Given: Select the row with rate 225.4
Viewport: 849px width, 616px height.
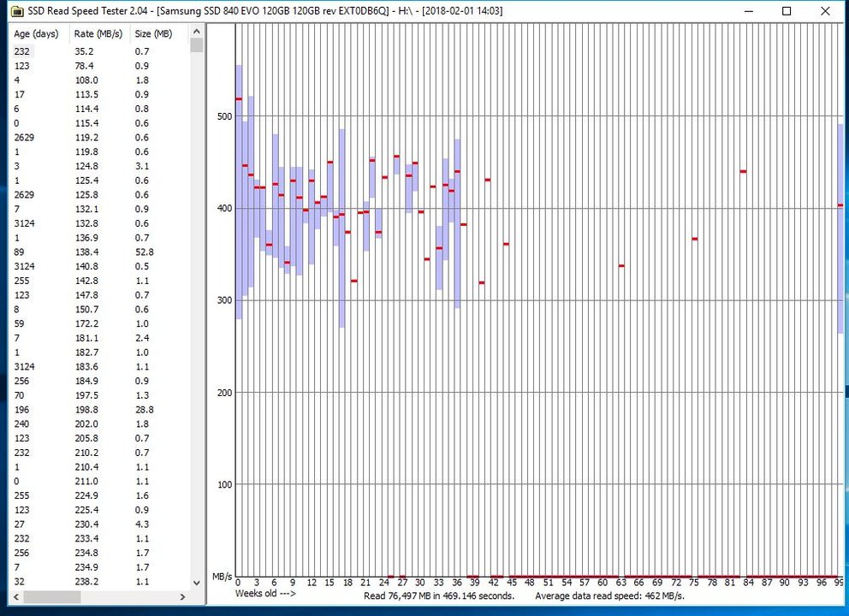Looking at the screenshot, I should (x=100, y=511).
